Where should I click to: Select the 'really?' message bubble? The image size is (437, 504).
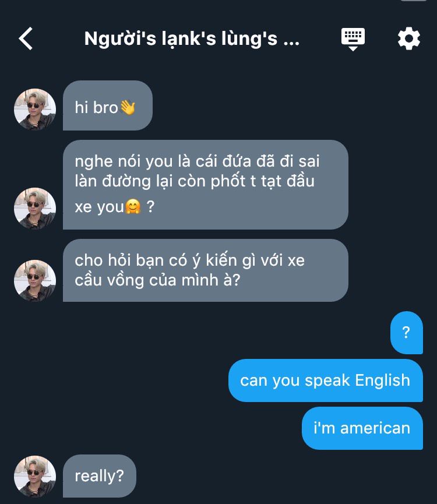(100, 476)
